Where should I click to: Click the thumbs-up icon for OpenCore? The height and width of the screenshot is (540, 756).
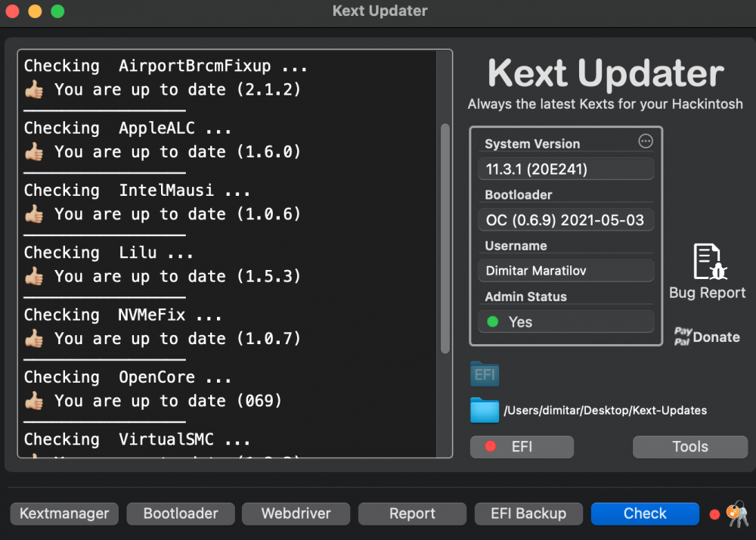(34, 400)
